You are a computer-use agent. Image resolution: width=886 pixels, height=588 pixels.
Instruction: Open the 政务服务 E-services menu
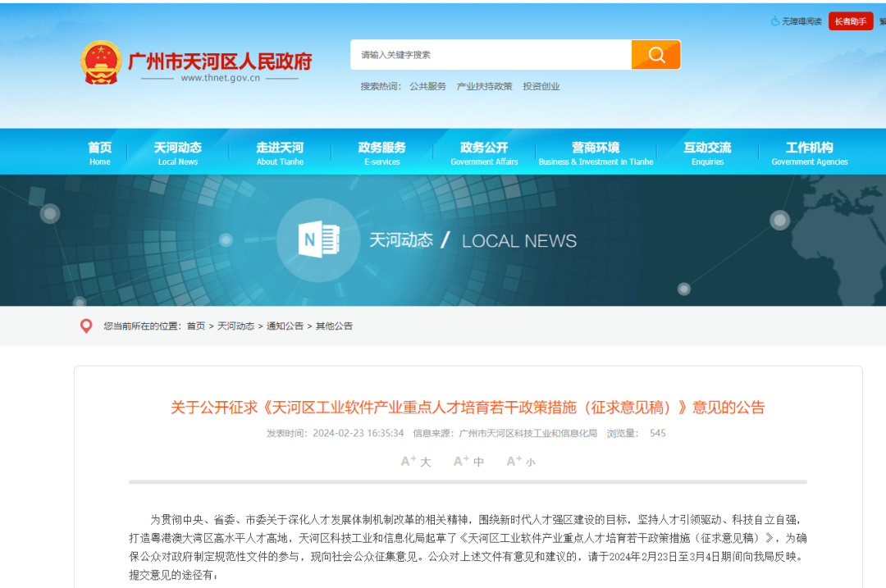pos(383,152)
